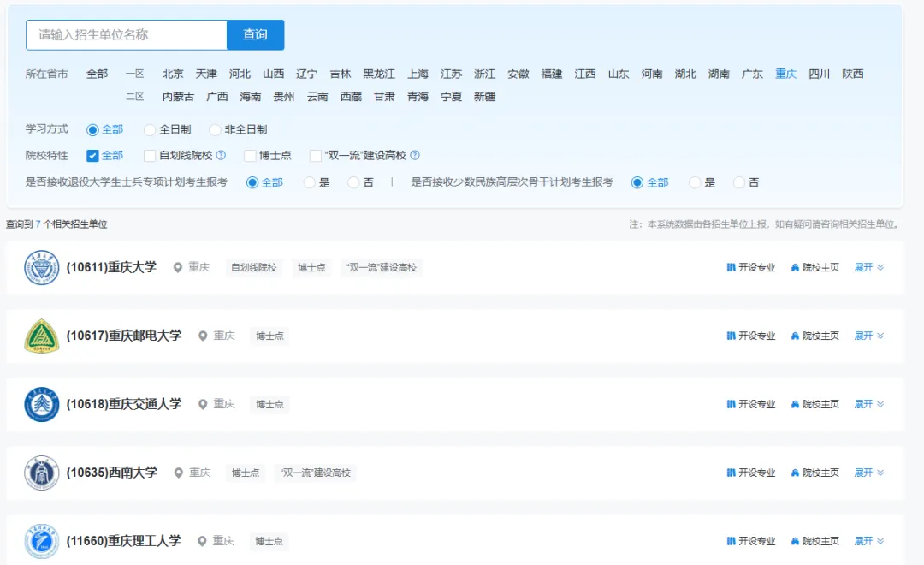Filter by province 黑龙江
The height and width of the screenshot is (565, 924).
[x=379, y=74]
